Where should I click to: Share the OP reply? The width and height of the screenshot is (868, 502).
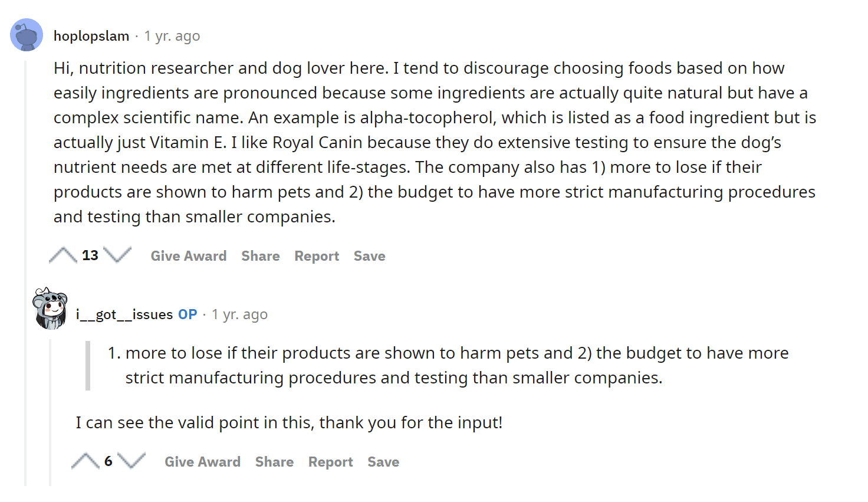click(274, 462)
